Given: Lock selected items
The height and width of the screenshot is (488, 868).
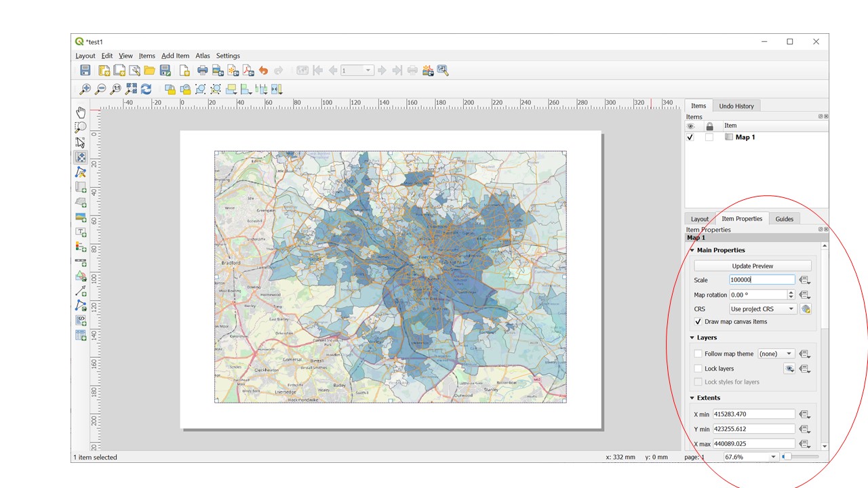Looking at the screenshot, I should click(x=170, y=89).
